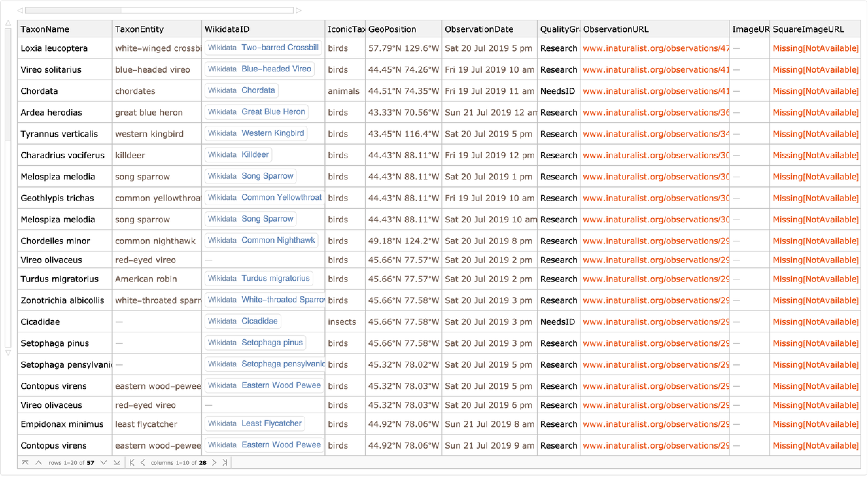Viewport: 868px width, 486px height.
Task: Open Wikidata Great Blue Heron entity
Action: [256, 112]
